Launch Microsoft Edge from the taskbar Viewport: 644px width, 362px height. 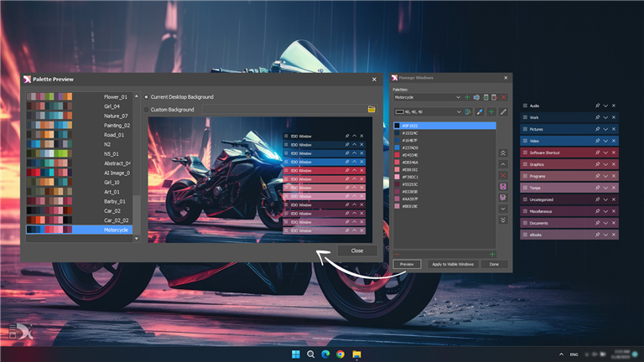click(x=325, y=354)
